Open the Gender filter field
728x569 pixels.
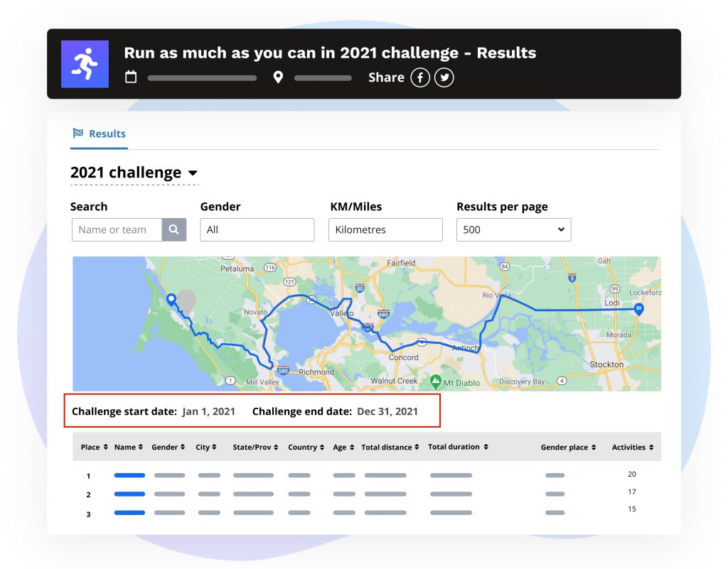coord(257,229)
